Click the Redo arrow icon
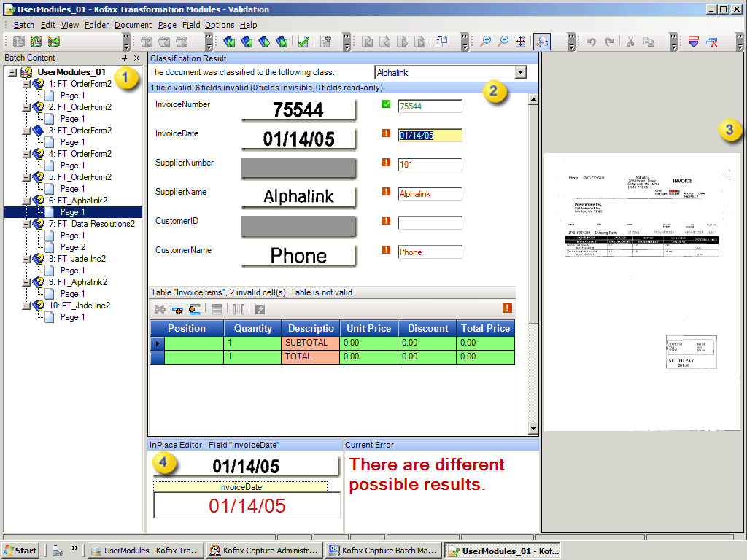The image size is (747, 560). pos(609,41)
